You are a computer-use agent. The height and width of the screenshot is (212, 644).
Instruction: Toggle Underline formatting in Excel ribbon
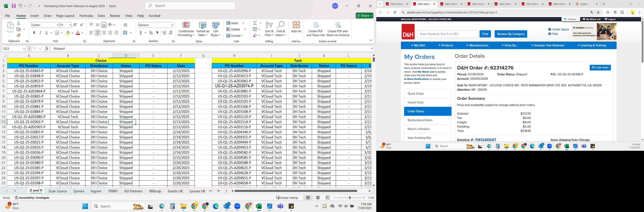46,33
